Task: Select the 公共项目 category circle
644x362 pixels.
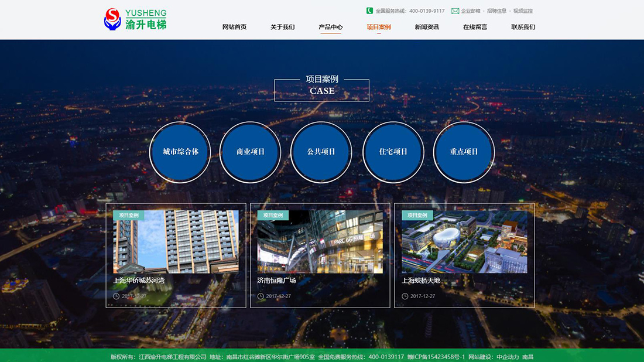Action: (321, 152)
